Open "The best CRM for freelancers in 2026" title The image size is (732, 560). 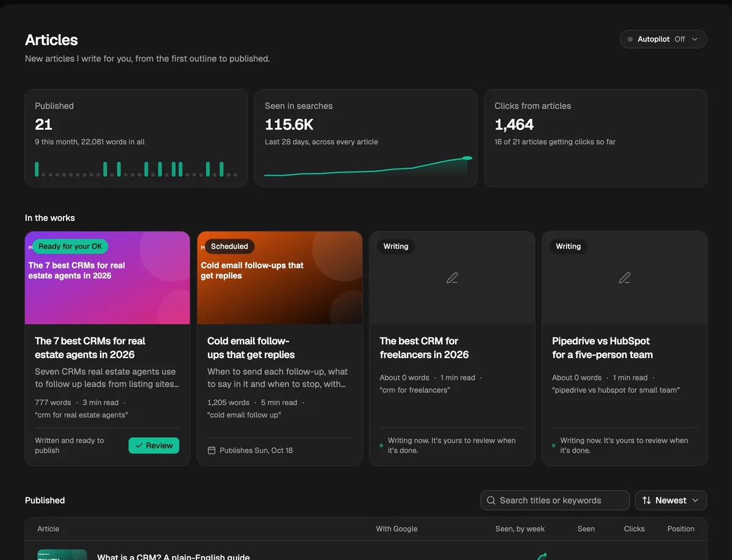pyautogui.click(x=424, y=348)
